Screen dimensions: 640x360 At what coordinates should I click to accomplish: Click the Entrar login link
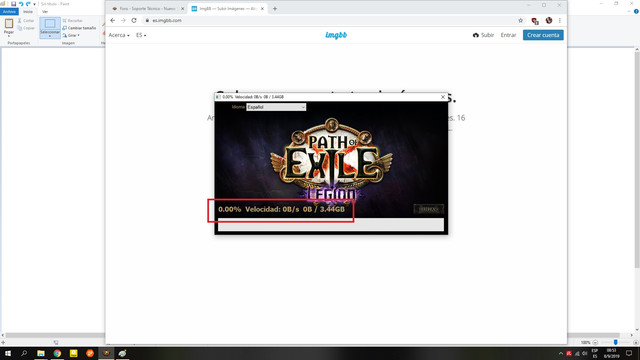tap(508, 35)
